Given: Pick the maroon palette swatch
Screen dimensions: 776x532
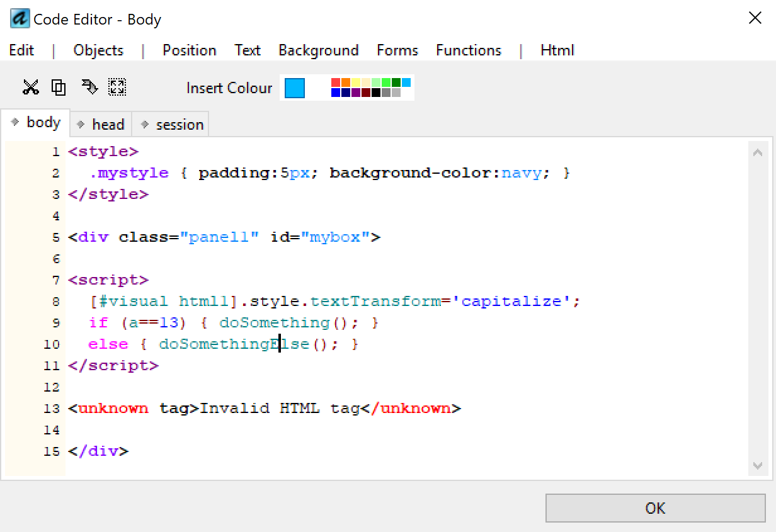Looking at the screenshot, I should tap(366, 93).
